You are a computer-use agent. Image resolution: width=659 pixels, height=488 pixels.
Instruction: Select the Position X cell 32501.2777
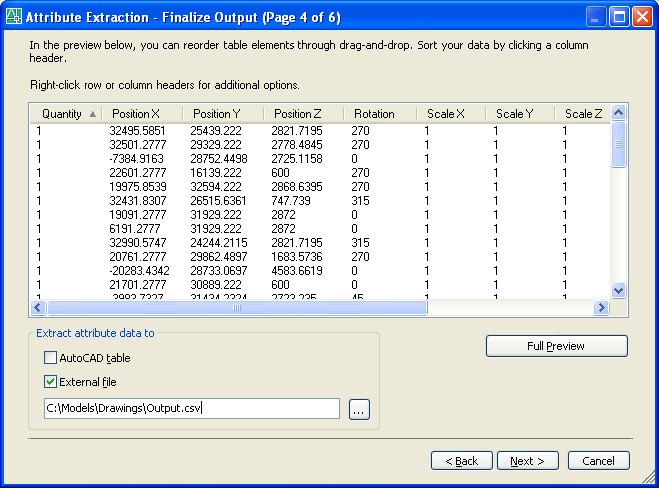tap(137, 145)
